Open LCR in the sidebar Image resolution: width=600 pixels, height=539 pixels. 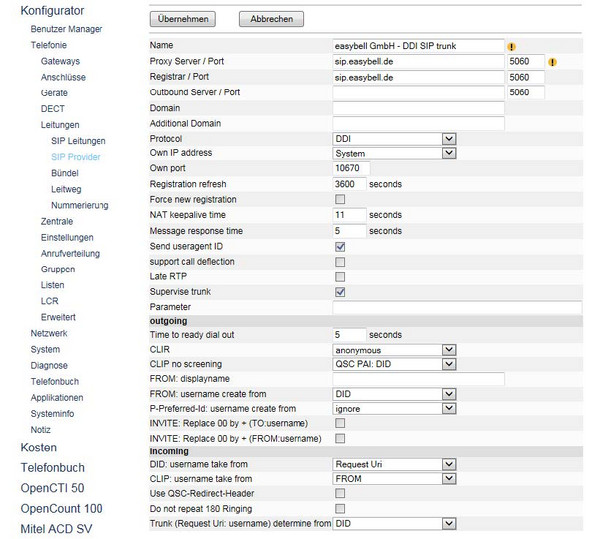[50, 301]
